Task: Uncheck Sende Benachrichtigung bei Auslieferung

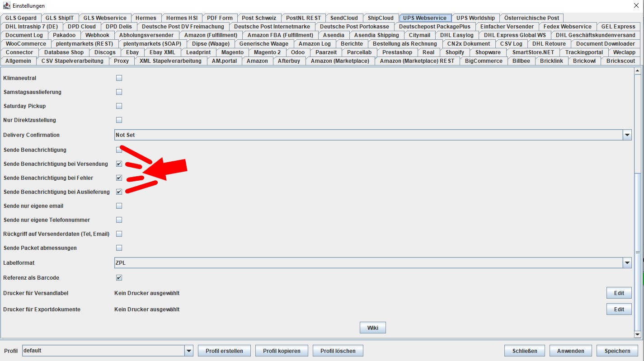Action: [x=119, y=192]
